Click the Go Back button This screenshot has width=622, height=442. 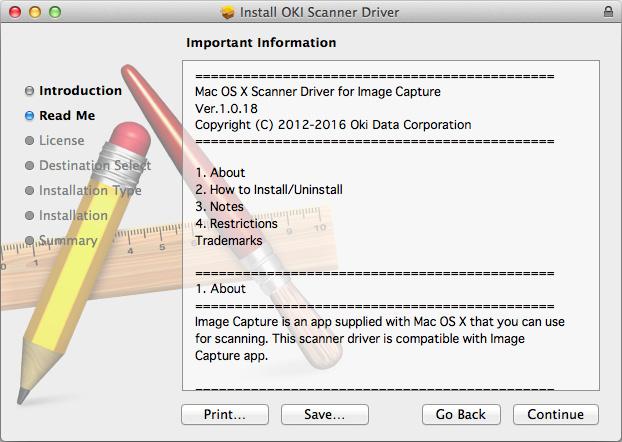point(461,414)
